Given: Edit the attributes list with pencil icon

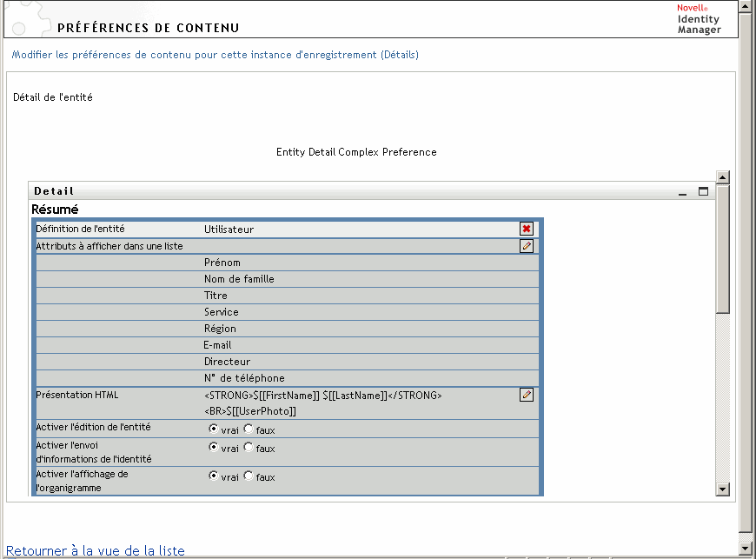Looking at the screenshot, I should point(526,246).
